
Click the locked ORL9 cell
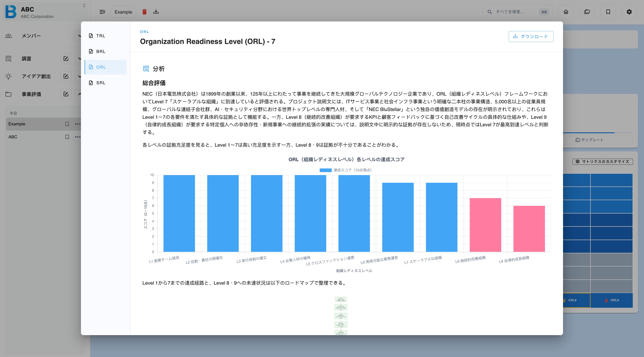(611, 300)
